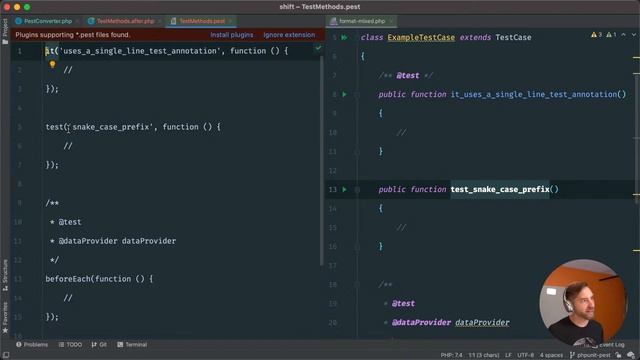Viewport: 640px width, 360px height.
Task: Click the Ignore extension link
Action: pos(289,35)
